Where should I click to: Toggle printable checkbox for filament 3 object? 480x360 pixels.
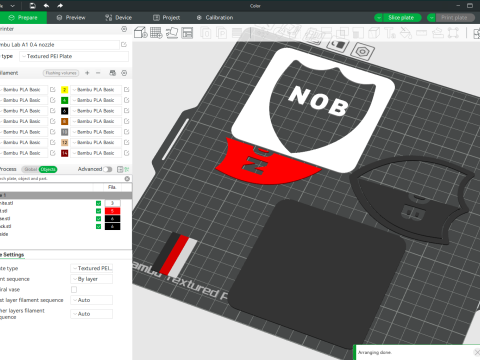click(x=98, y=203)
